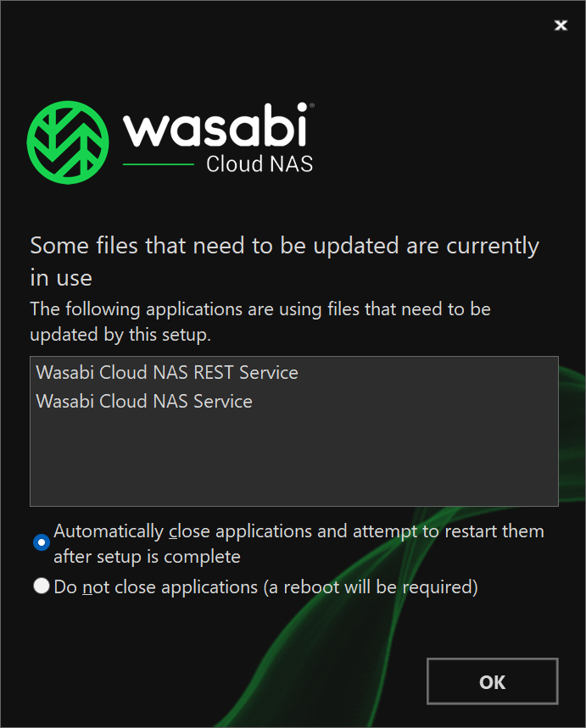The height and width of the screenshot is (728, 586).
Task: Select Wasabi Cloud NAS REST Service entry
Action: pyautogui.click(x=166, y=372)
